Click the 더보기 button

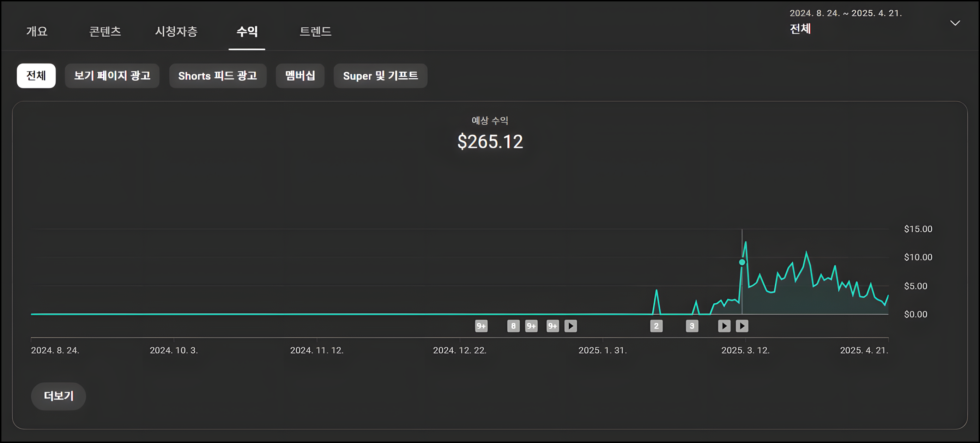(x=58, y=396)
